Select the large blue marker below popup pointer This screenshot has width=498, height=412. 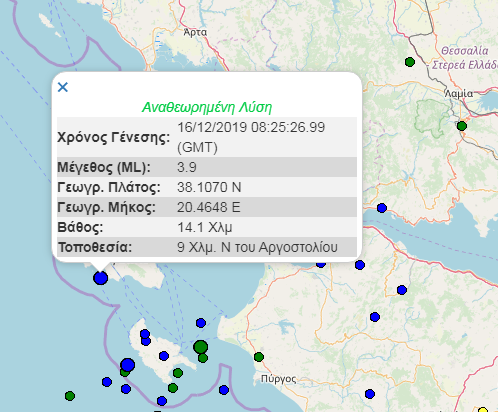[x=100, y=278]
